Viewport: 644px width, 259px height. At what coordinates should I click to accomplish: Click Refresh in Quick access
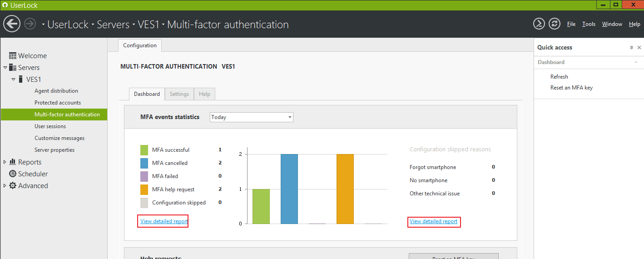559,77
